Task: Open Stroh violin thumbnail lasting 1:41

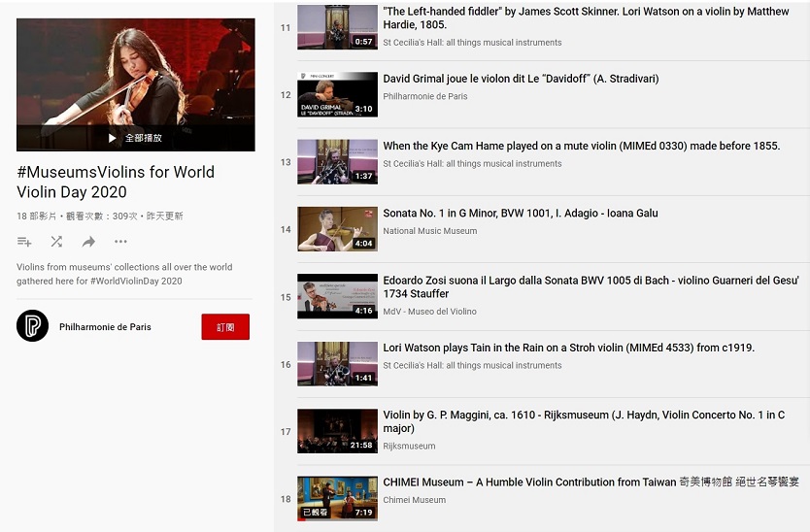Action: [x=337, y=364]
